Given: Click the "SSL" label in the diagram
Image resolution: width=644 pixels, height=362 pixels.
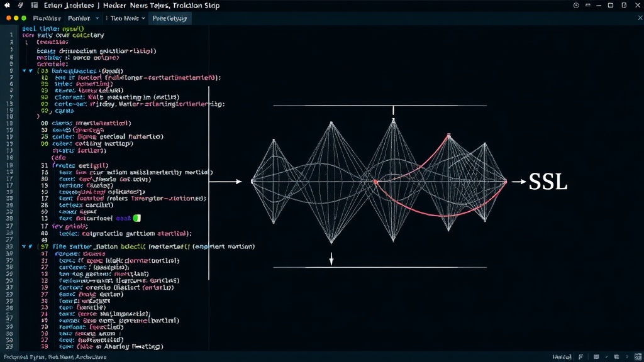Looking at the screenshot, I should pos(548,182).
